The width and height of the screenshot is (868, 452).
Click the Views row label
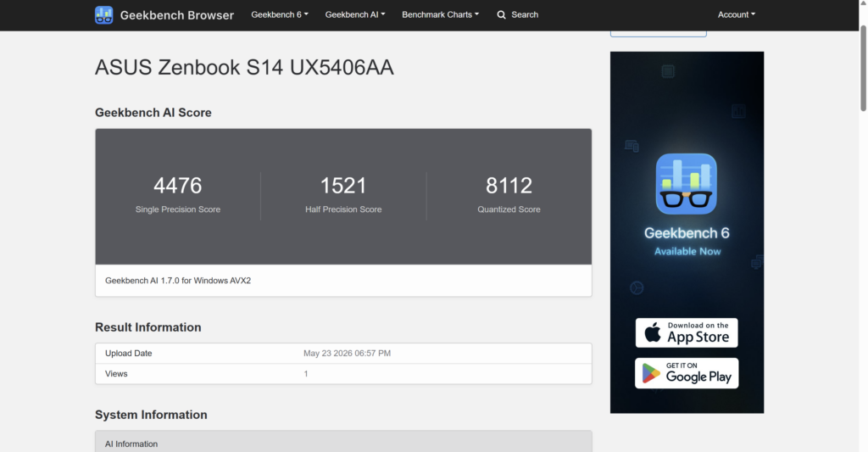point(116,374)
